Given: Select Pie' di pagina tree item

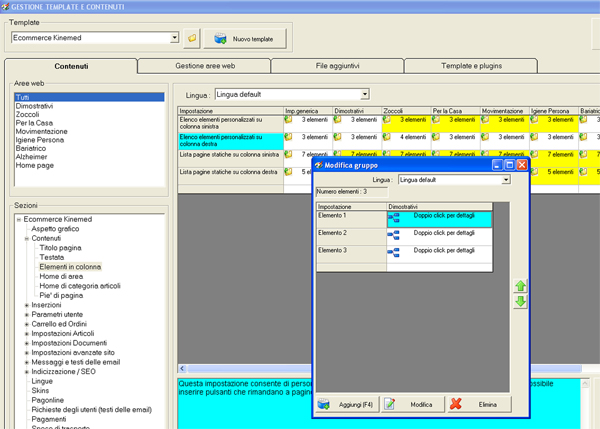Looking at the screenshot, I should click(x=61, y=295).
